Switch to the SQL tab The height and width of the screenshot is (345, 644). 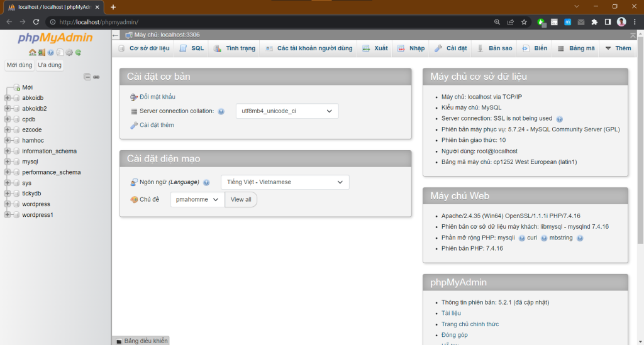point(192,48)
